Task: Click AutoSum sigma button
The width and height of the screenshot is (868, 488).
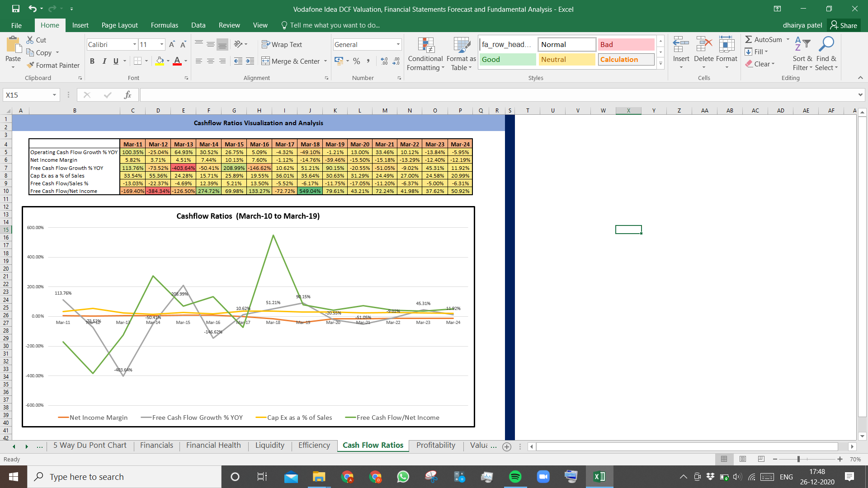Action: click(763, 39)
